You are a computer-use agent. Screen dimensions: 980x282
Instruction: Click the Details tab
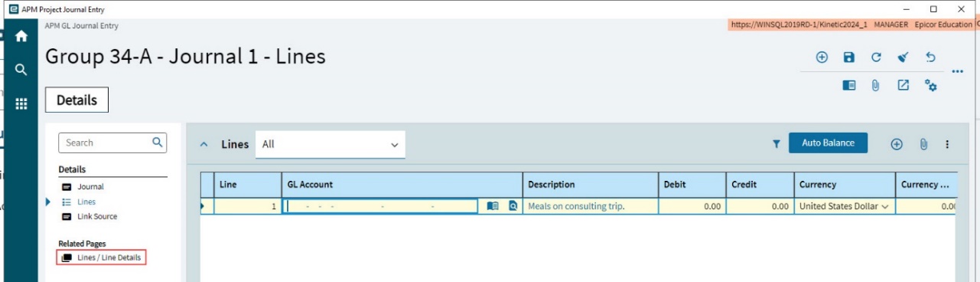(x=77, y=100)
